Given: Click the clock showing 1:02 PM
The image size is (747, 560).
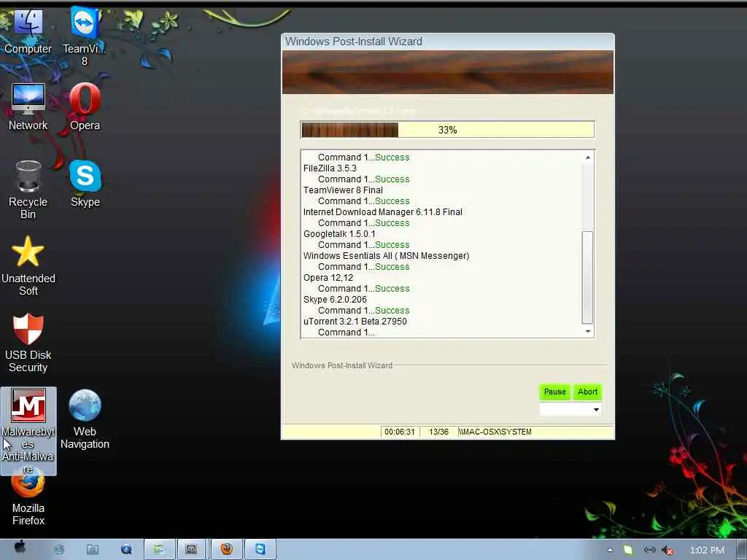Looking at the screenshot, I should pyautogui.click(x=707, y=551).
